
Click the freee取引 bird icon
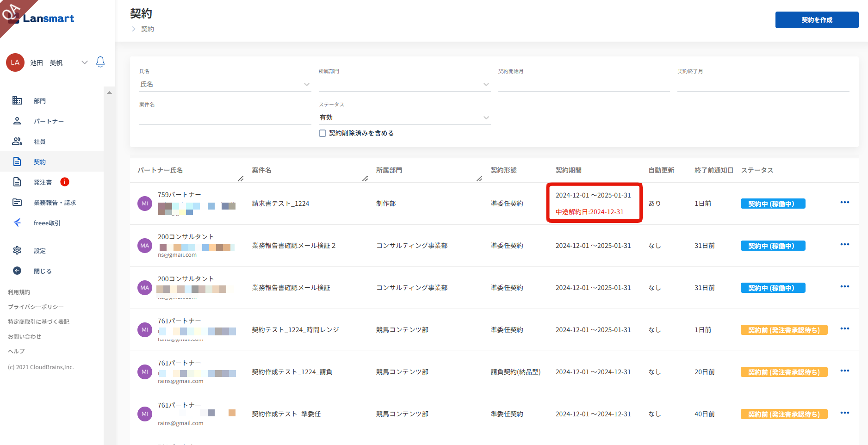pyautogui.click(x=17, y=222)
